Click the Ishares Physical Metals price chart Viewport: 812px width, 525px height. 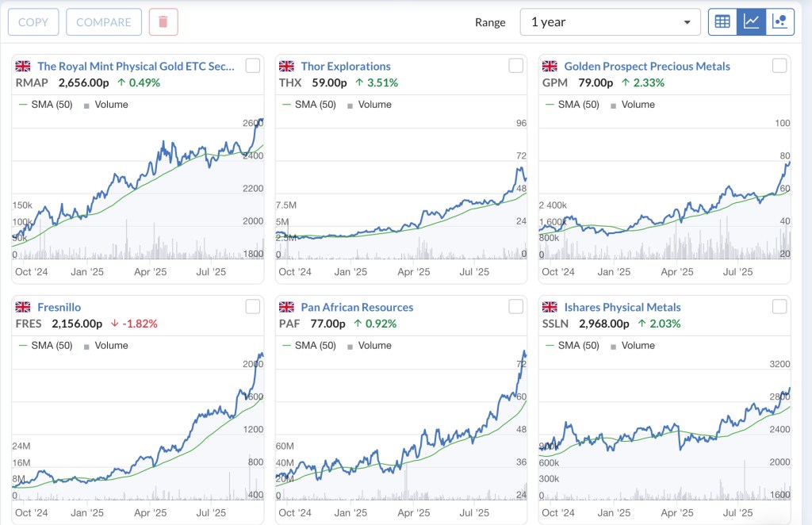coord(665,436)
